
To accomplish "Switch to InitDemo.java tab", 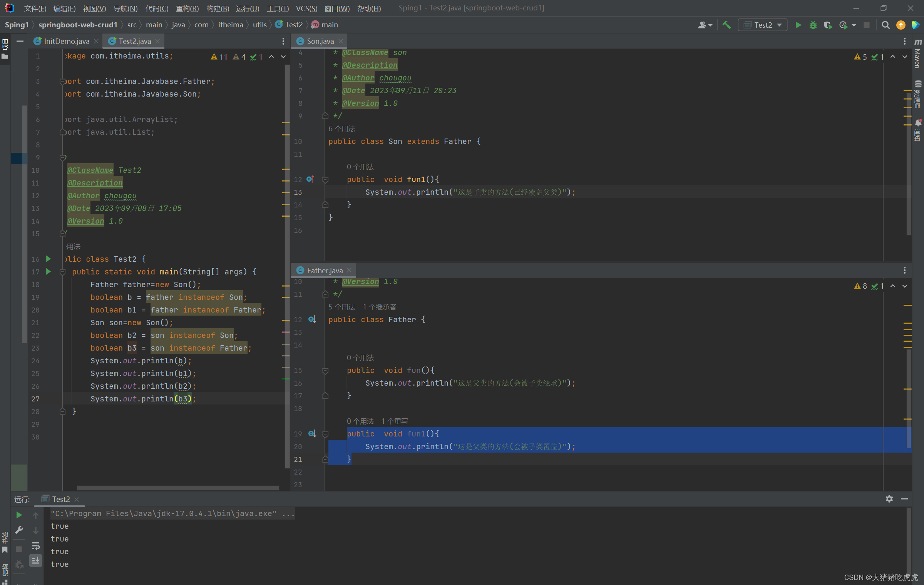I will click(66, 41).
